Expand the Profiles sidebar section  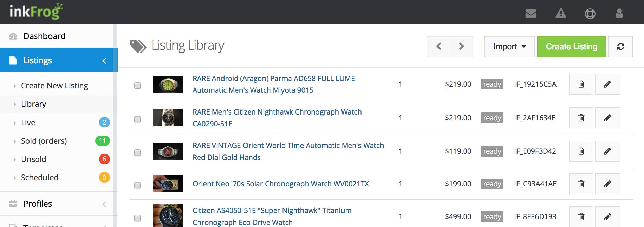[104, 204]
